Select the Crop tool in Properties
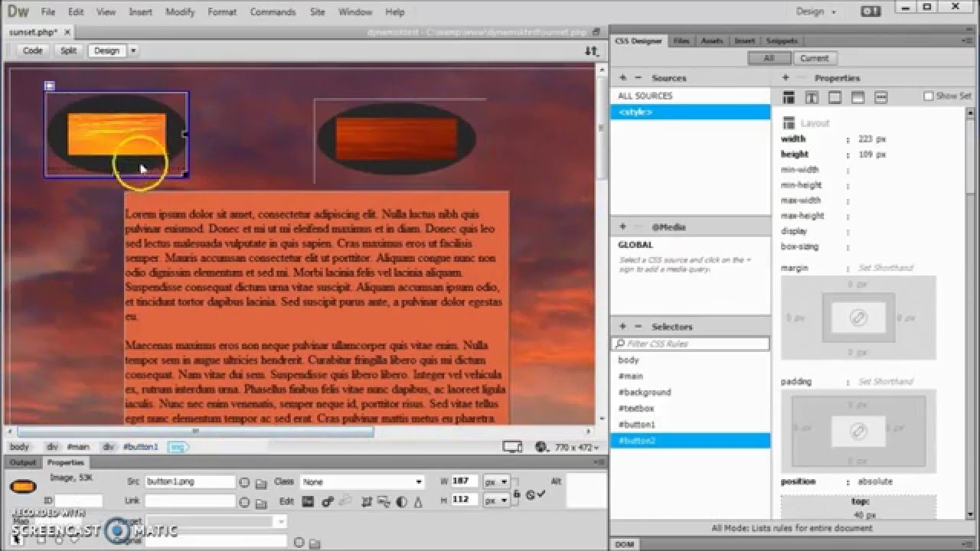 coord(367,501)
